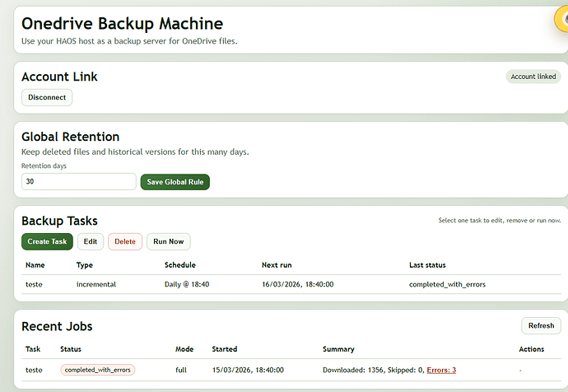Click the Create Task button

click(x=47, y=241)
